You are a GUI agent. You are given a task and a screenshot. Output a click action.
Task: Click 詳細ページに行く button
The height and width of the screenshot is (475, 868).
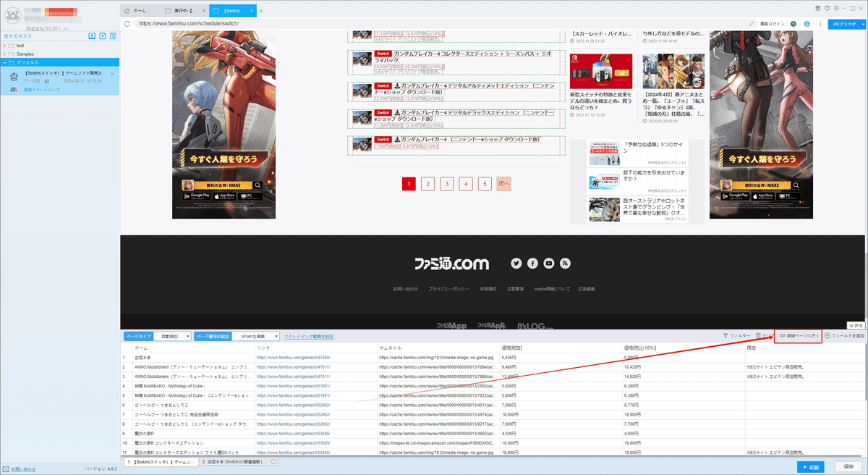point(798,336)
